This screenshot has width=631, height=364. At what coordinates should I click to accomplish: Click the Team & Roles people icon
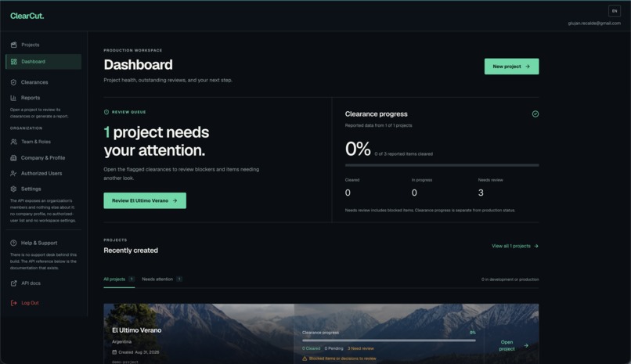pos(13,142)
